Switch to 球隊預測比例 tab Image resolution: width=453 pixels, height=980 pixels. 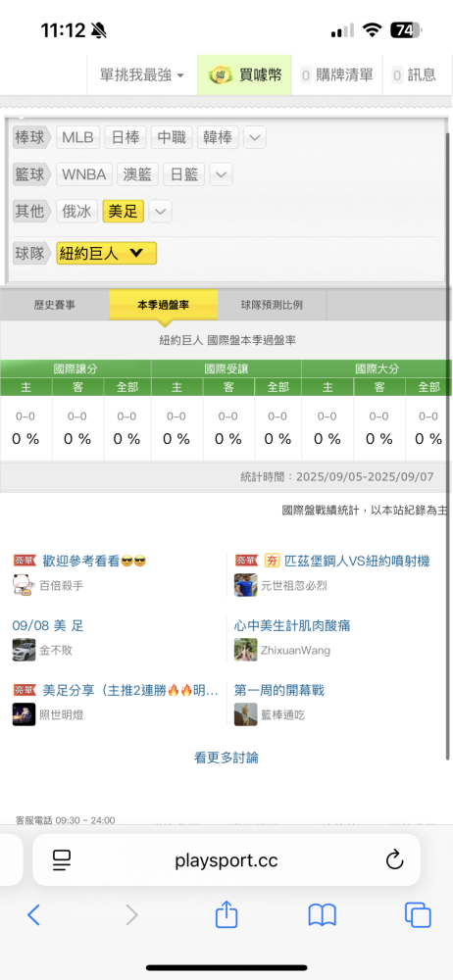coord(273,306)
